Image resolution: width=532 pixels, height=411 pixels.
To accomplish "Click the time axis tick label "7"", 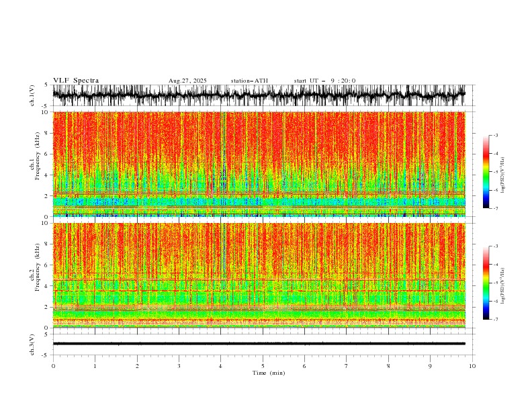I will click(x=347, y=366).
